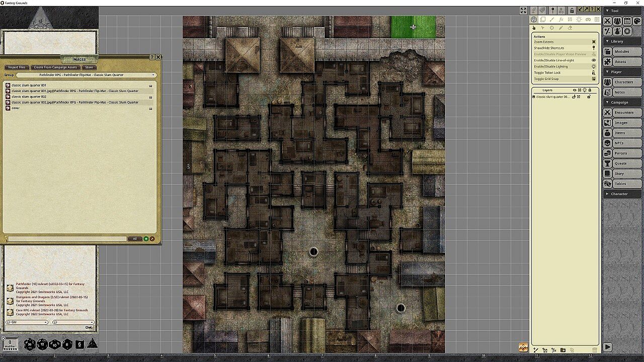Click the fullscreen expand arrows icon
The height and width of the screenshot is (362, 644).
pyautogui.click(x=523, y=10)
